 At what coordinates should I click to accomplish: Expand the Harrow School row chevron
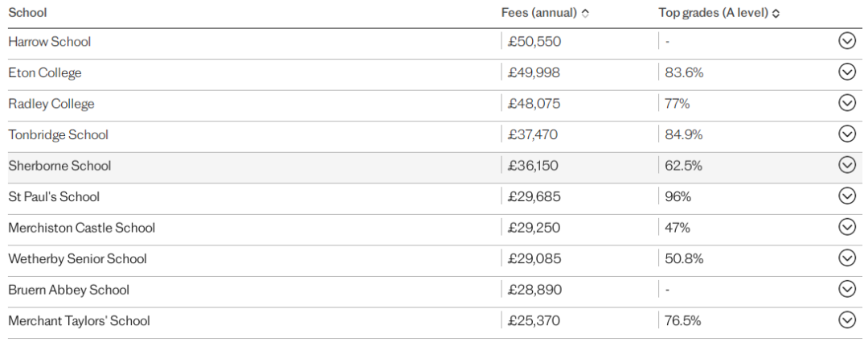(x=847, y=41)
